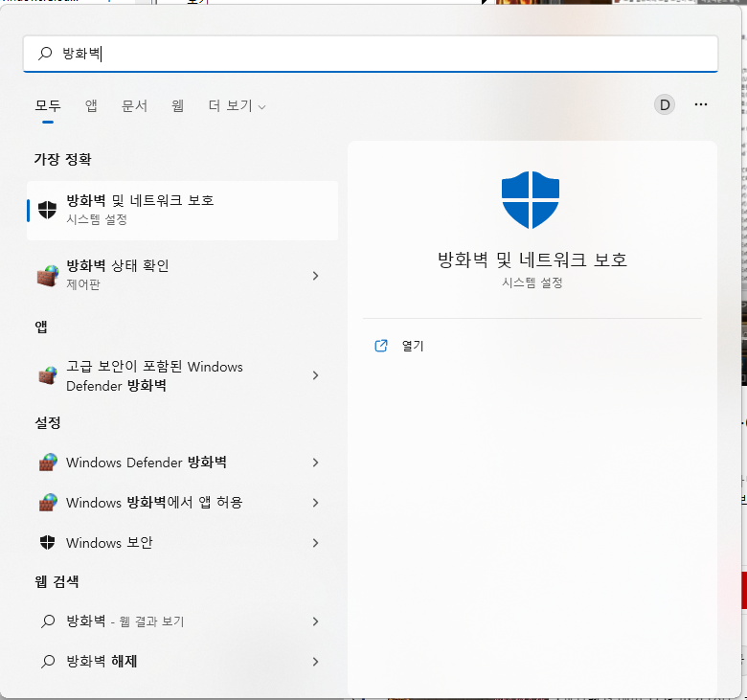Click shield icon of 방화벽 및 네트워크 보호 result
747x700 pixels.
47,210
